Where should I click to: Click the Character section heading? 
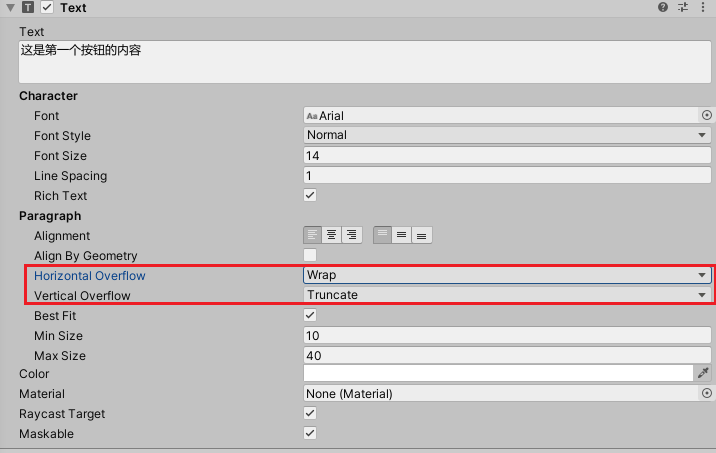48,96
